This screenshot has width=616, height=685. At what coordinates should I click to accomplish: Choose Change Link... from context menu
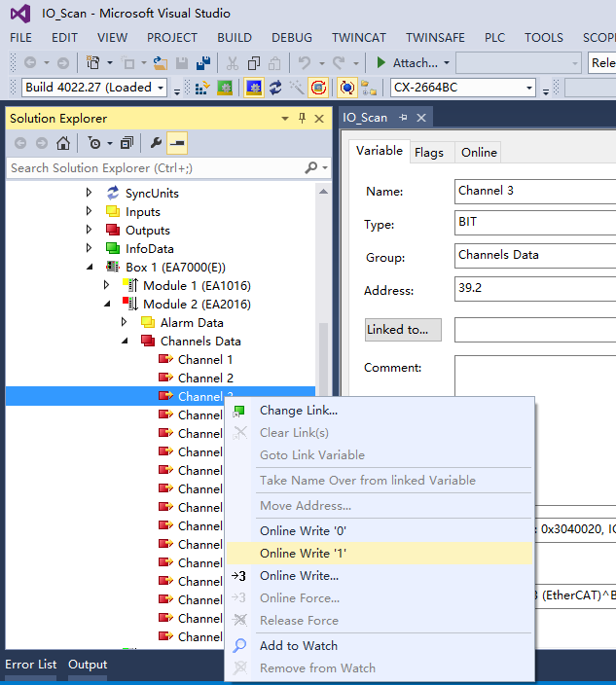(x=380, y=411)
